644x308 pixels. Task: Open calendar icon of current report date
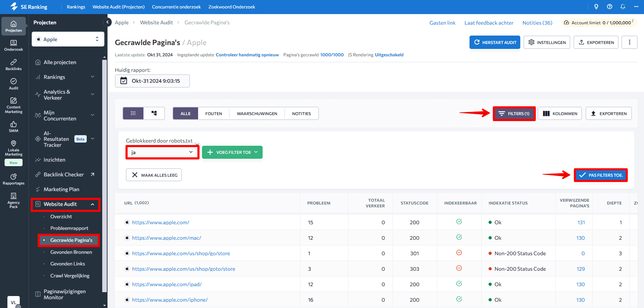pyautogui.click(x=124, y=81)
